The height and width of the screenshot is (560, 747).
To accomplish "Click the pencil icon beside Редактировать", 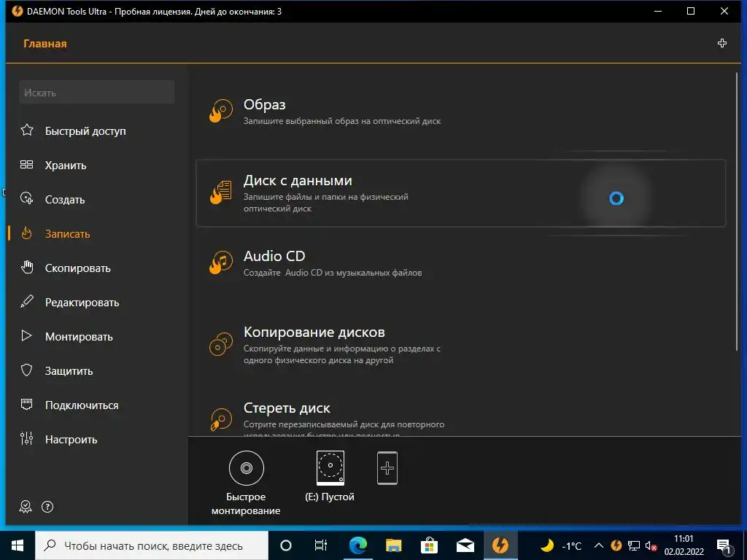I will click(27, 301).
